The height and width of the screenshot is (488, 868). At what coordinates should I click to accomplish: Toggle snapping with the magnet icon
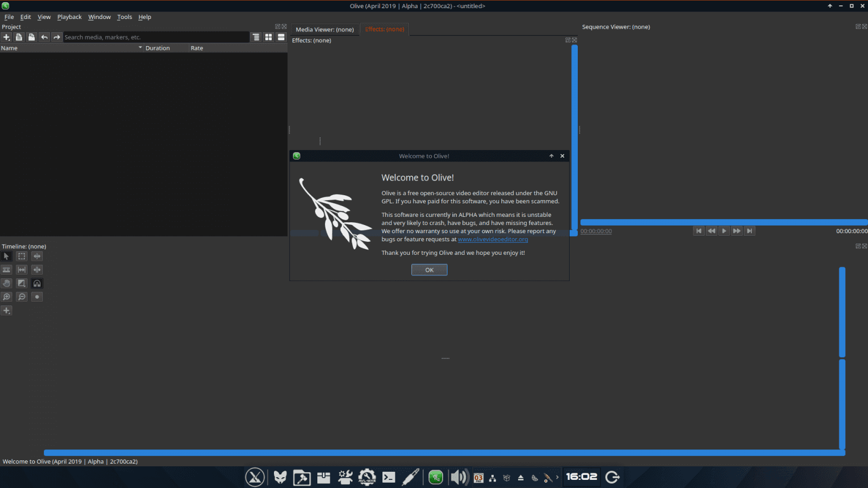[37, 283]
